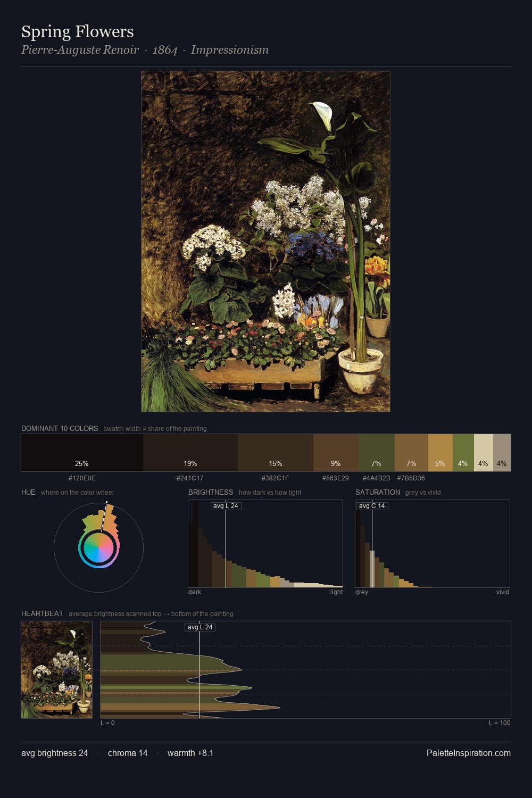This screenshot has width=532, height=798.
Task: Click the 'grey' axis label
Action: (362, 592)
